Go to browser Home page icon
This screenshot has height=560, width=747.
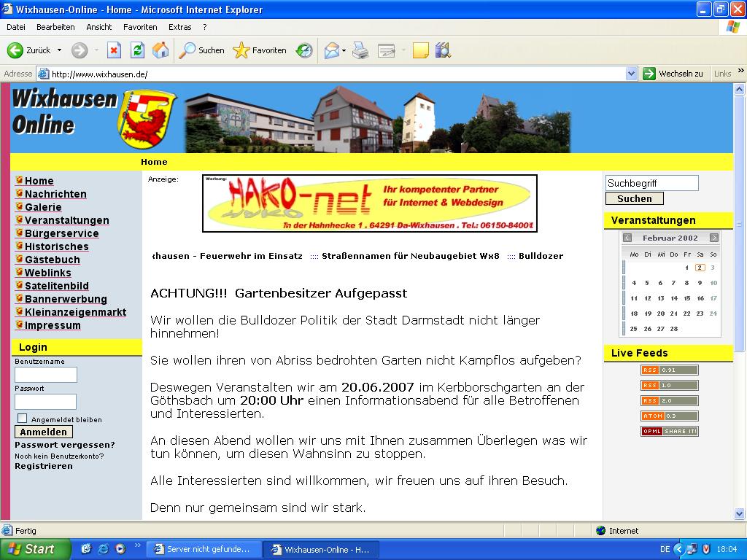tap(160, 50)
